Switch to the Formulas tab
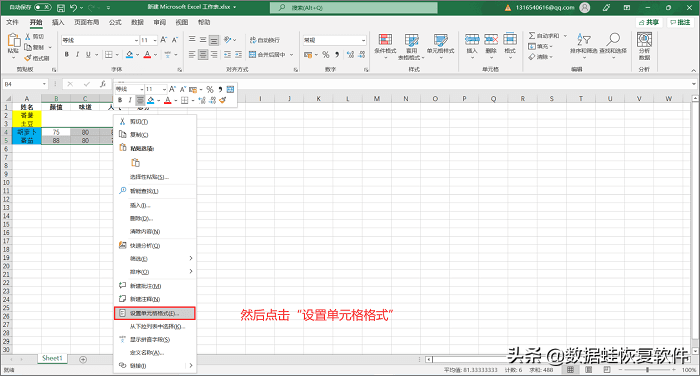Image resolution: width=700 pixels, height=376 pixels. tap(115, 22)
